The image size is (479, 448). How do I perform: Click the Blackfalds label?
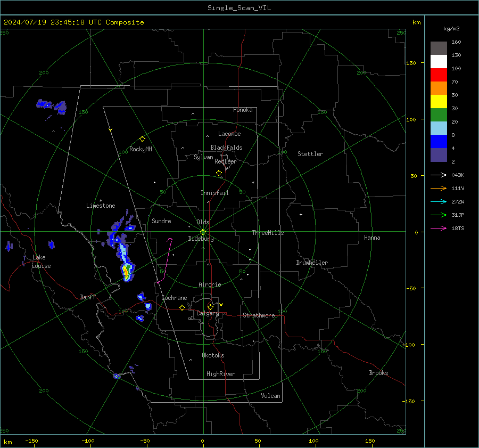[226, 148]
